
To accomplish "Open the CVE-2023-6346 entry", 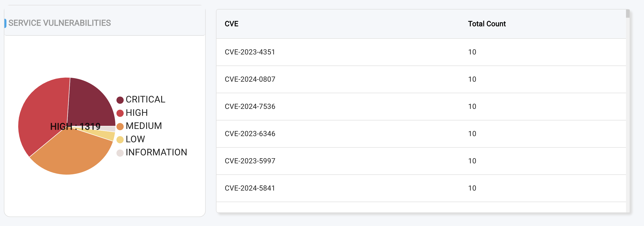I will pyautogui.click(x=250, y=134).
